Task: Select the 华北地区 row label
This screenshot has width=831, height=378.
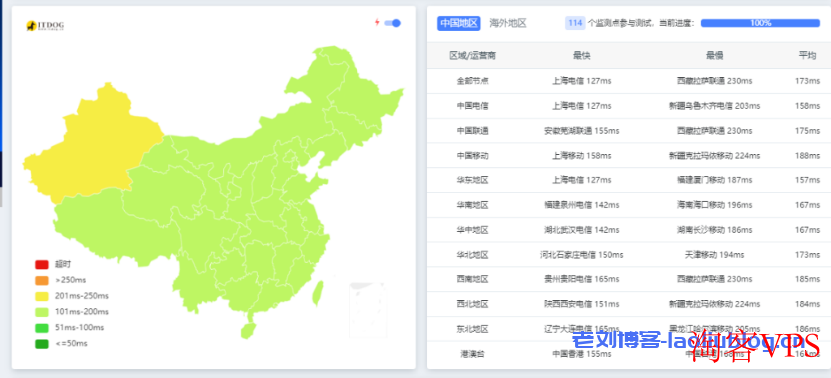Action: pos(473,255)
